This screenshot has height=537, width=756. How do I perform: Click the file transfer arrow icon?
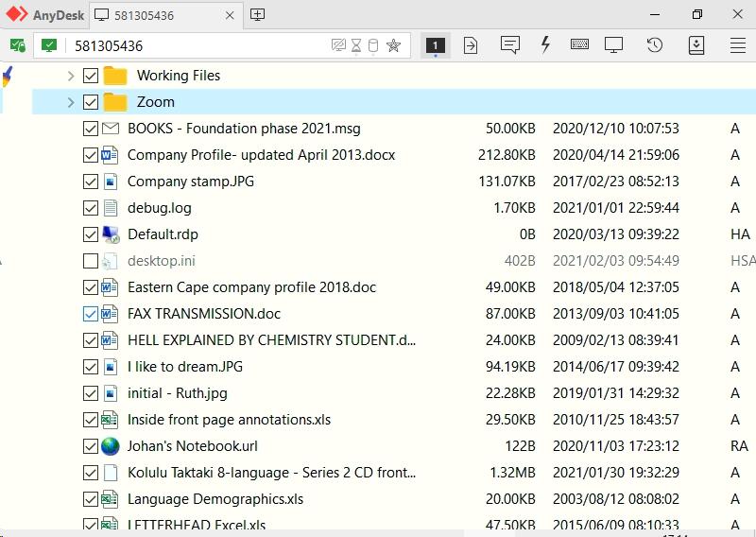(471, 45)
